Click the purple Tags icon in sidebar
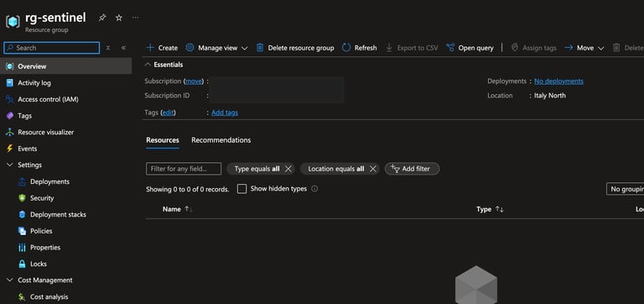This screenshot has height=304, width=644. tap(10, 116)
